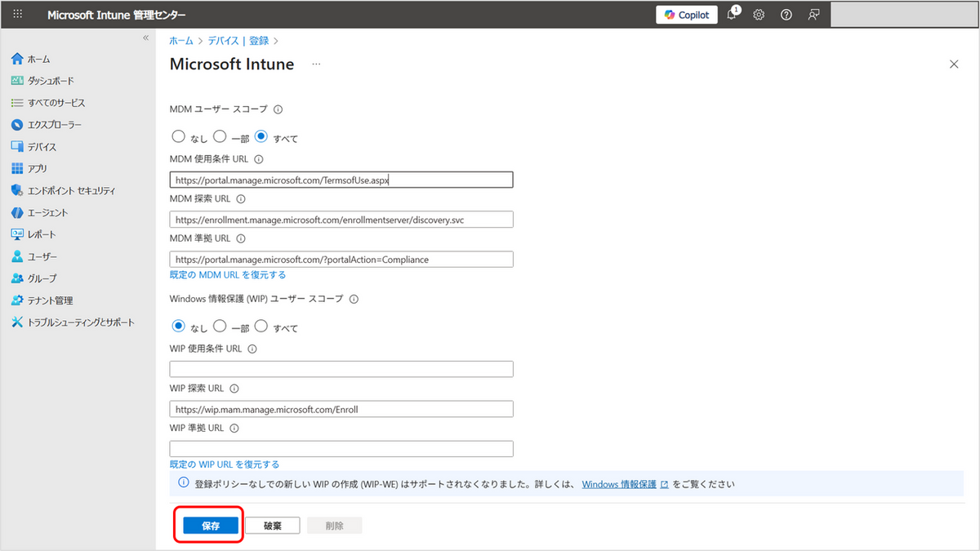
Task: Select すべて for WIP user scope
Action: (261, 327)
